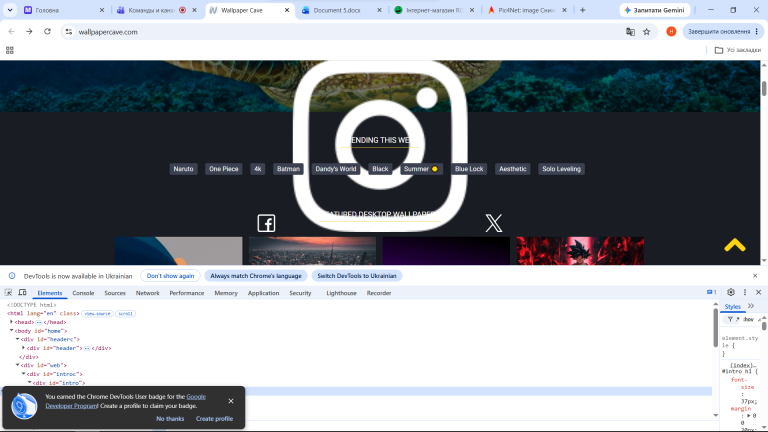Go forward with the browser forward arrow
768x432 pixels.
(x=29, y=31)
